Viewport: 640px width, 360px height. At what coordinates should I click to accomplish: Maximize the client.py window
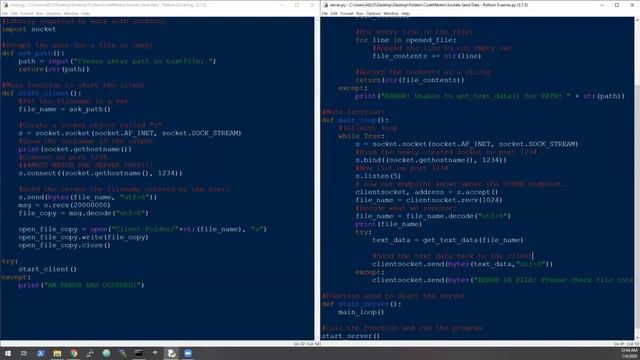(297, 5)
